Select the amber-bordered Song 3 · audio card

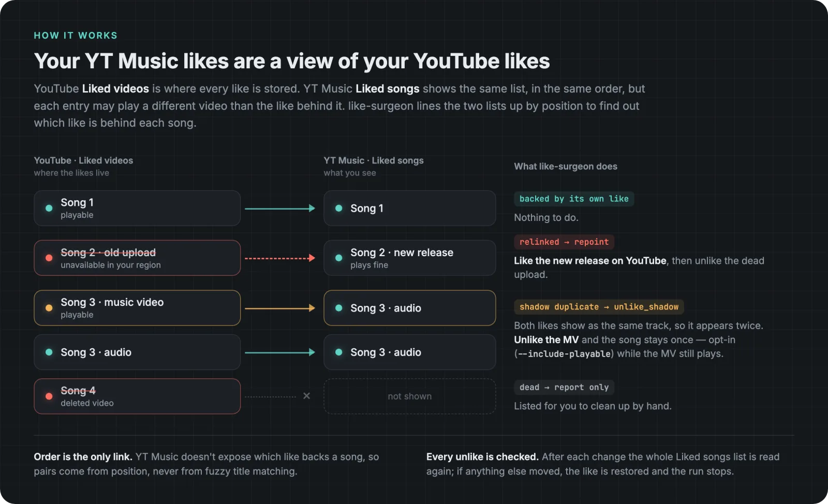[x=409, y=308]
